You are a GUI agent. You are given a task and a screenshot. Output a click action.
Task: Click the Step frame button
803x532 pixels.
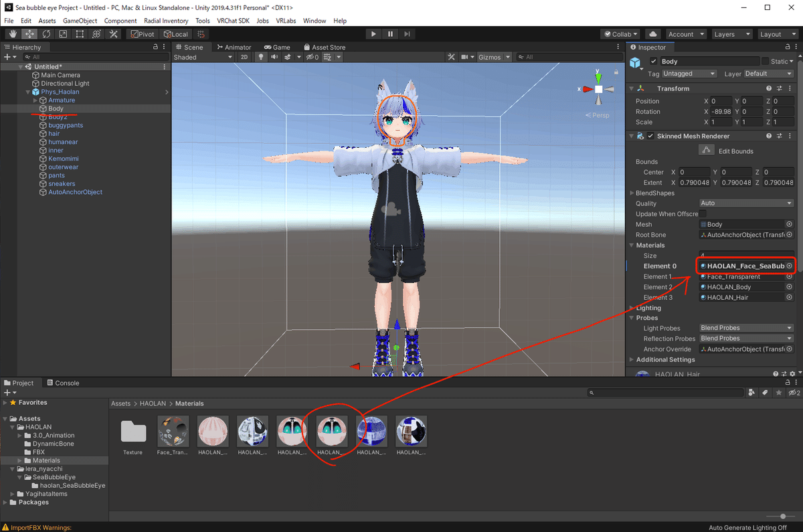(x=407, y=34)
